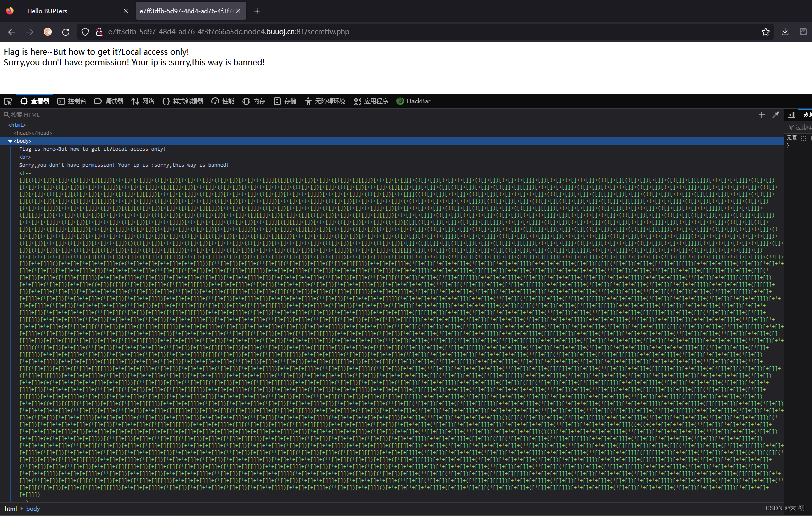Bookmark this page with the star icon
The width and height of the screenshot is (812, 516).
[x=766, y=32]
